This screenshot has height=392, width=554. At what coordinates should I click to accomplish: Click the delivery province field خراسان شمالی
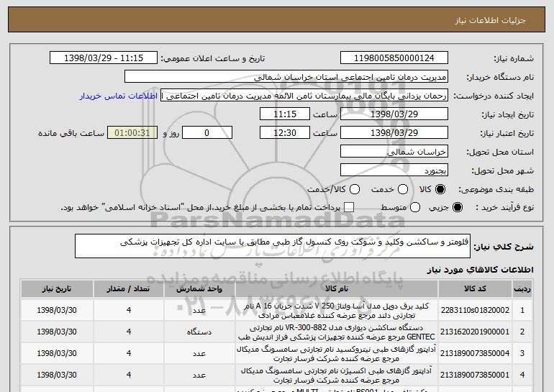394,152
